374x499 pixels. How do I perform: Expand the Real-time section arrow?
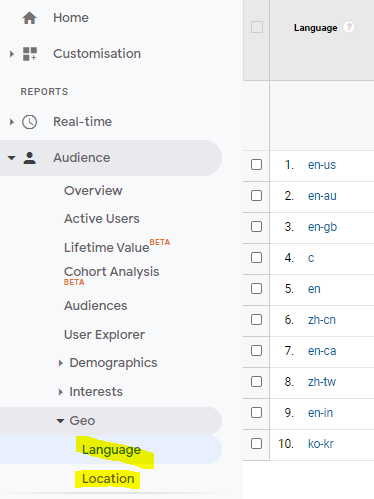[x=12, y=122]
